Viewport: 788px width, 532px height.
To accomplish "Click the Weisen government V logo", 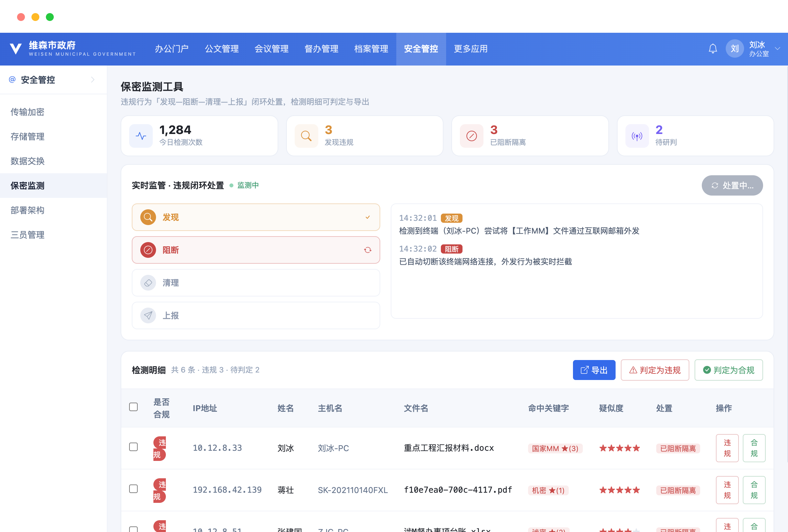I will [x=16, y=49].
